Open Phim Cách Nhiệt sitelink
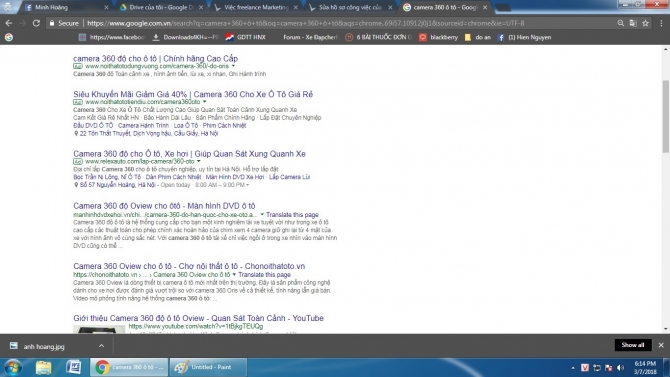This screenshot has height=377, width=670. tap(224, 126)
